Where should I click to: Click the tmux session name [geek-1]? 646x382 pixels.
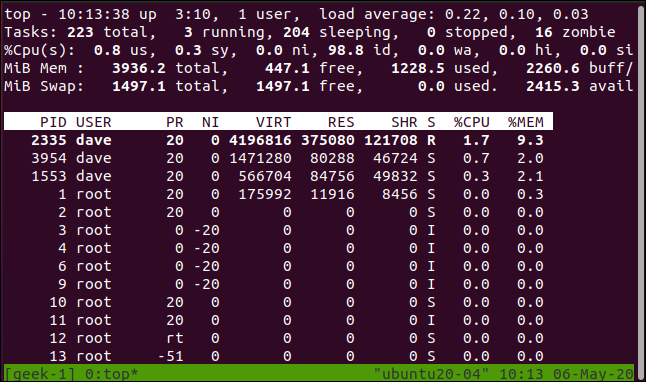[x=40, y=374]
